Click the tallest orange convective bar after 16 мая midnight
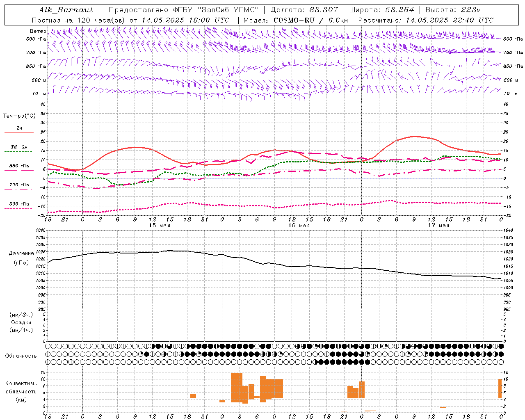Screen dimensions: 525x420 pos(237,388)
